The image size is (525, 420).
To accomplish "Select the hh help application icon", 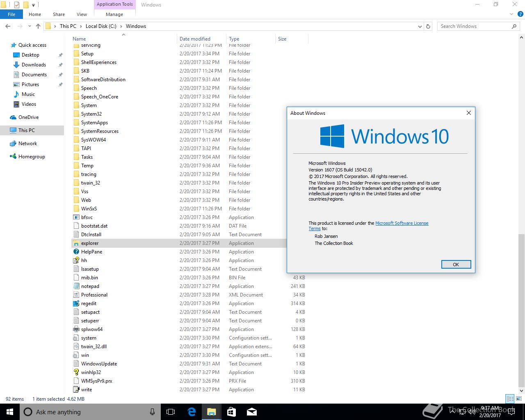I will 76,260.
